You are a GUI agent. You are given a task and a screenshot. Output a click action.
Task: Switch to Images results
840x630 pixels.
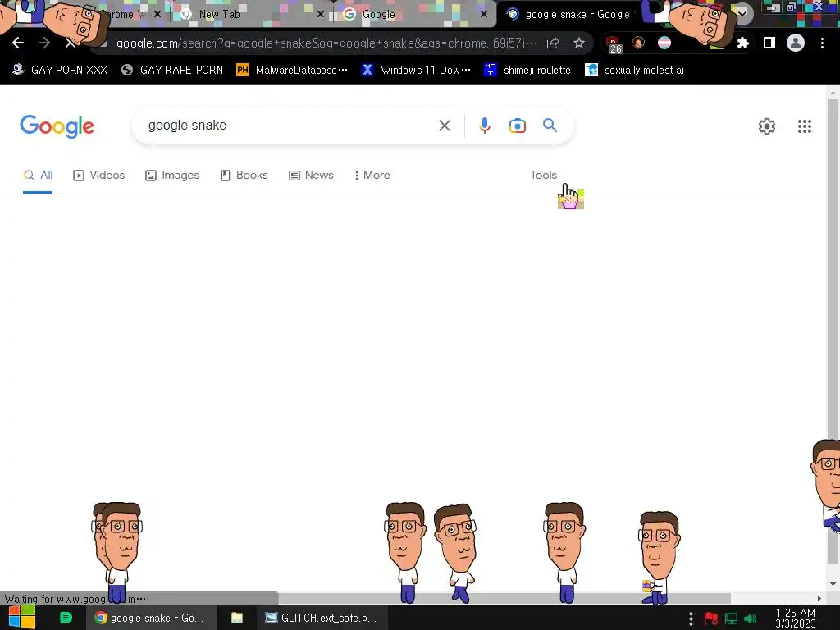[x=172, y=176]
